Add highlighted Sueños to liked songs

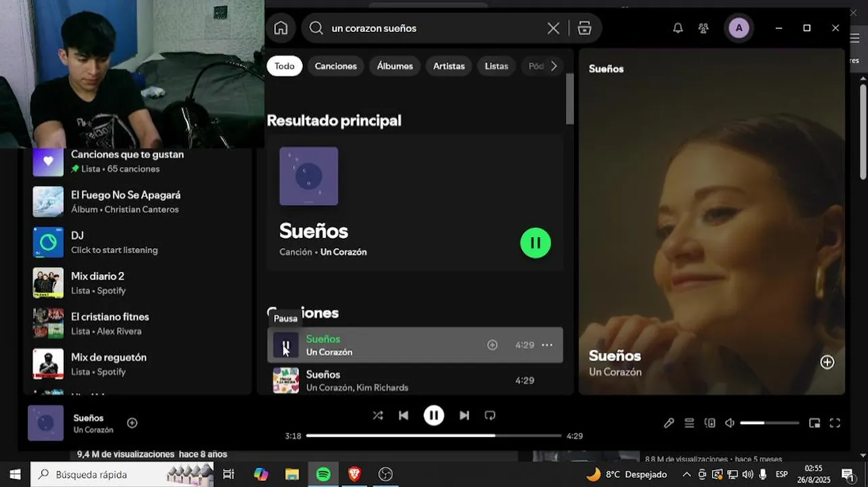[x=492, y=345]
